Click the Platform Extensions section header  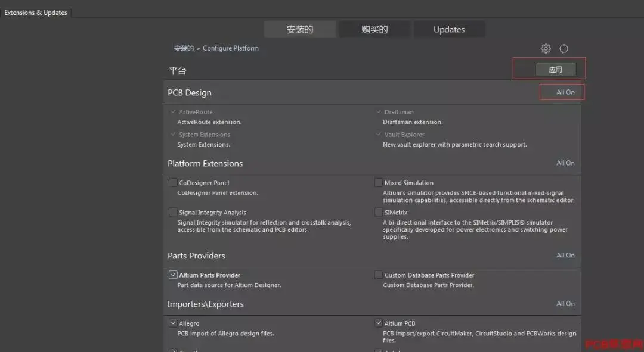(205, 163)
